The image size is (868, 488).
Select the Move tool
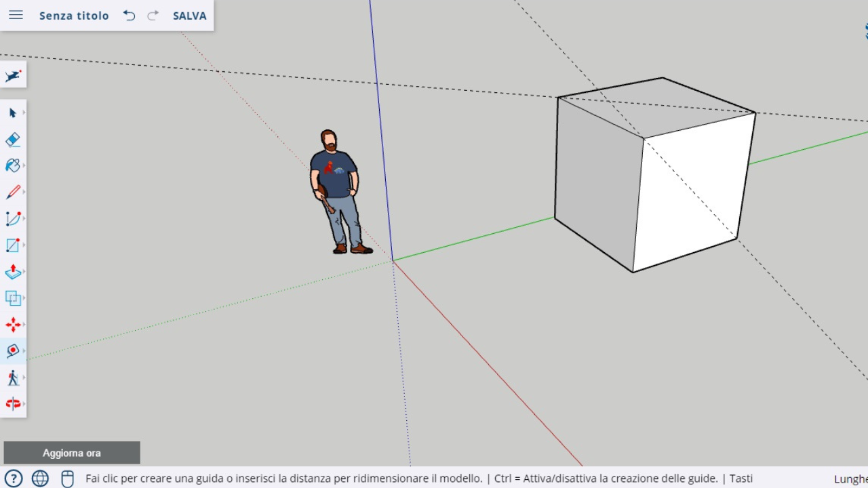click(x=12, y=325)
